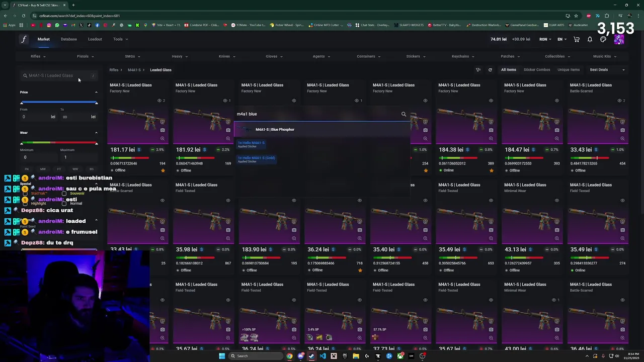Open the Rifles category dropdown
Screen dimensions: 644x362
38,56
